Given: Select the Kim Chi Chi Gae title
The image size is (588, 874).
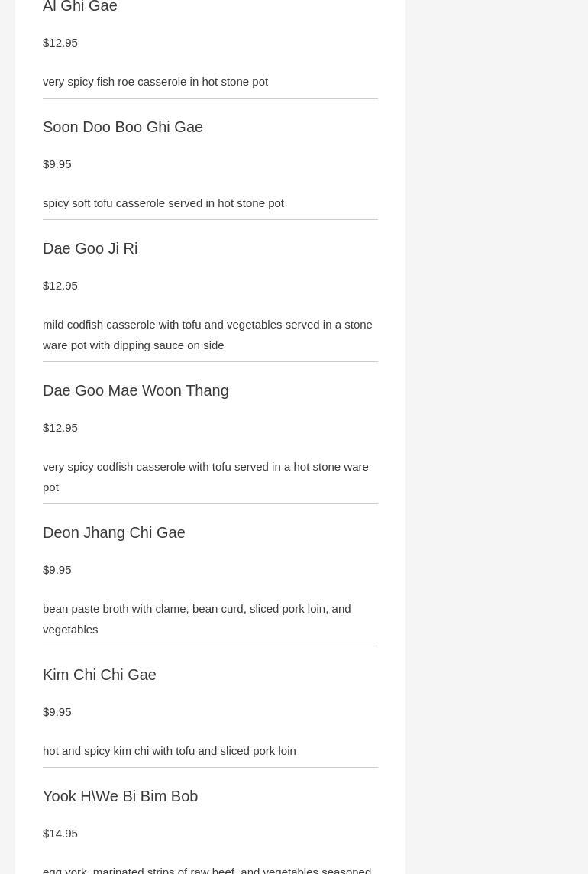Looking at the screenshot, I should (x=99, y=675).
